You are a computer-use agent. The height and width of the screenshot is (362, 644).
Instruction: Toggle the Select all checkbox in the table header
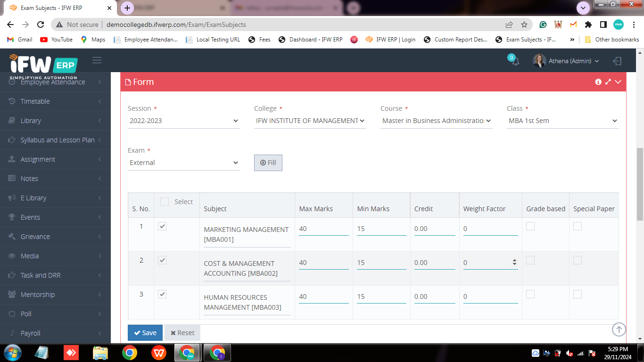click(164, 202)
